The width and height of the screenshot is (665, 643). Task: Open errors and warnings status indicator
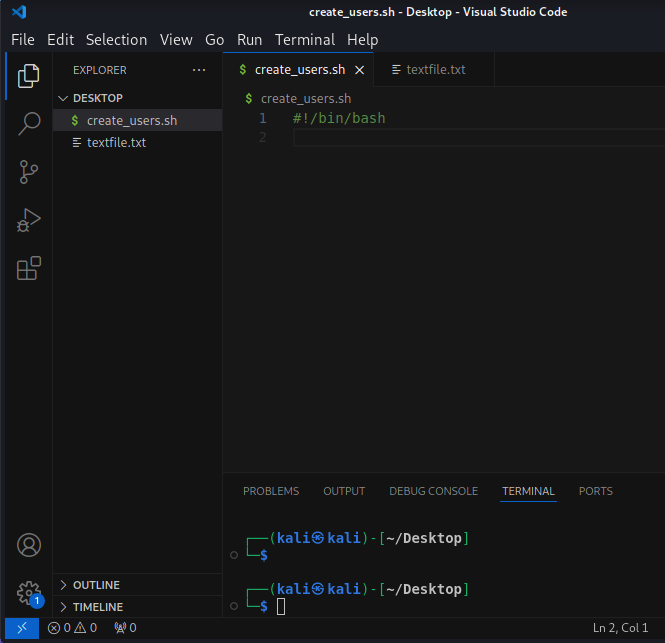pos(72,628)
